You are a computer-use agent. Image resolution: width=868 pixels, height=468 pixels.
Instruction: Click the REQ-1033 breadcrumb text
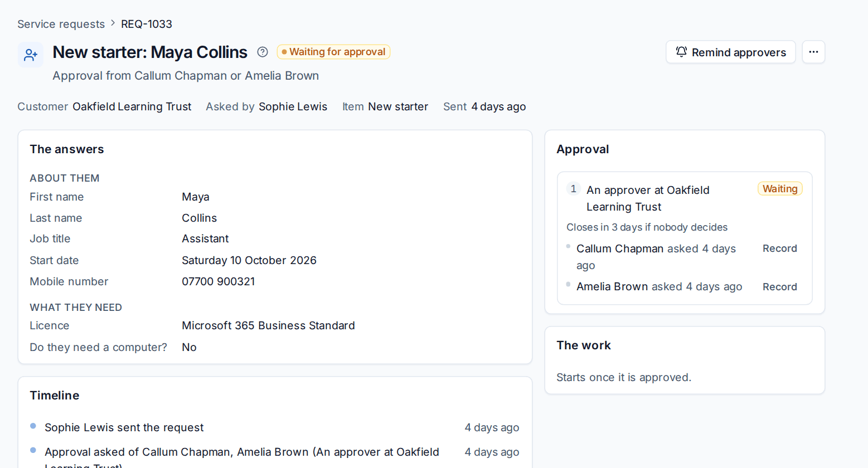pyautogui.click(x=147, y=24)
